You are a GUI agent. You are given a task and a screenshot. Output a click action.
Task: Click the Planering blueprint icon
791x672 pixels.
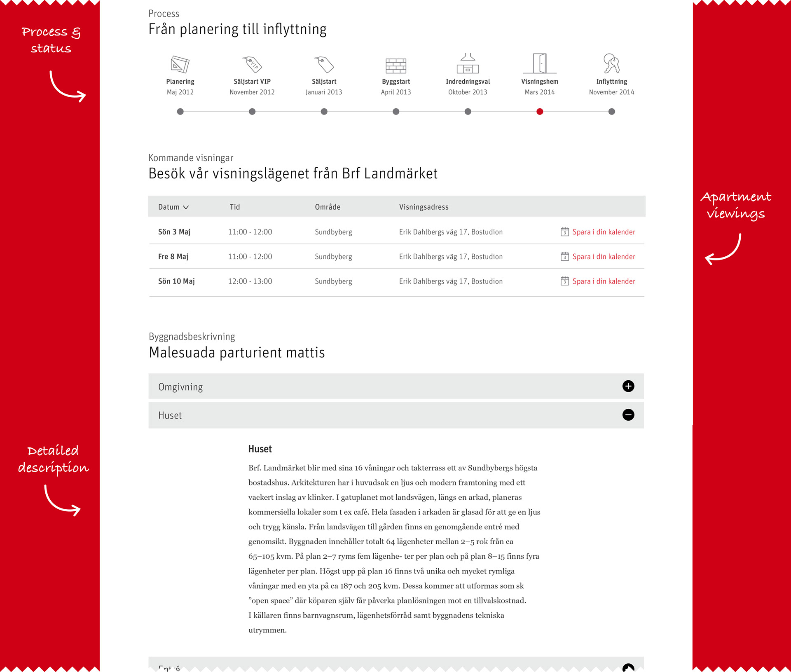click(180, 64)
